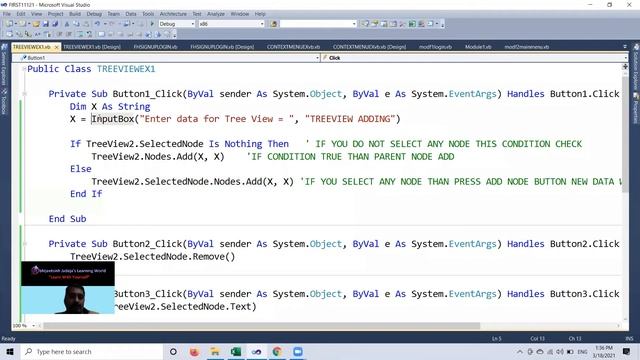Switch to Module1.vb tab
Viewport: 640px width, 360px height.
478,47
